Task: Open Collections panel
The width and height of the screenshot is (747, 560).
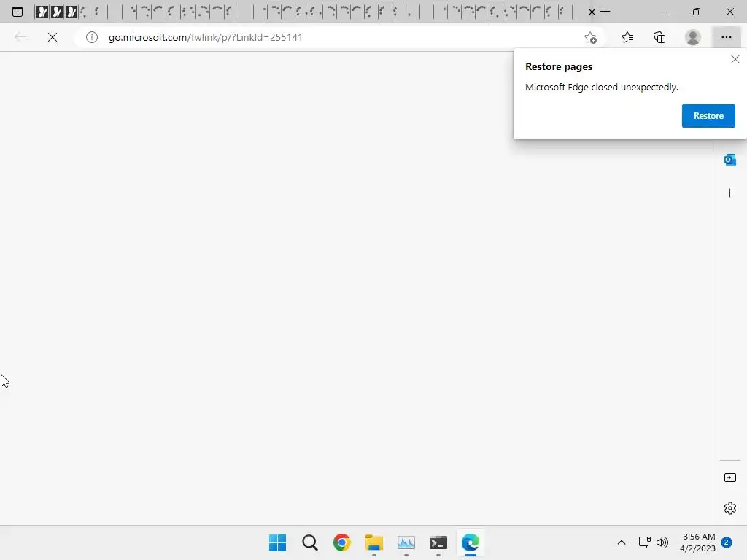Action: coord(659,37)
